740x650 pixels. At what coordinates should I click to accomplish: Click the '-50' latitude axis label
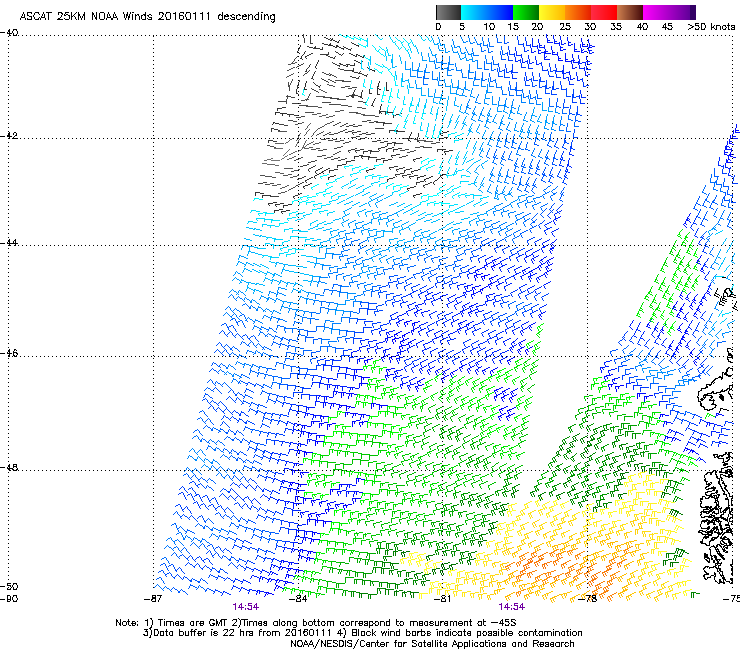(x=9, y=587)
